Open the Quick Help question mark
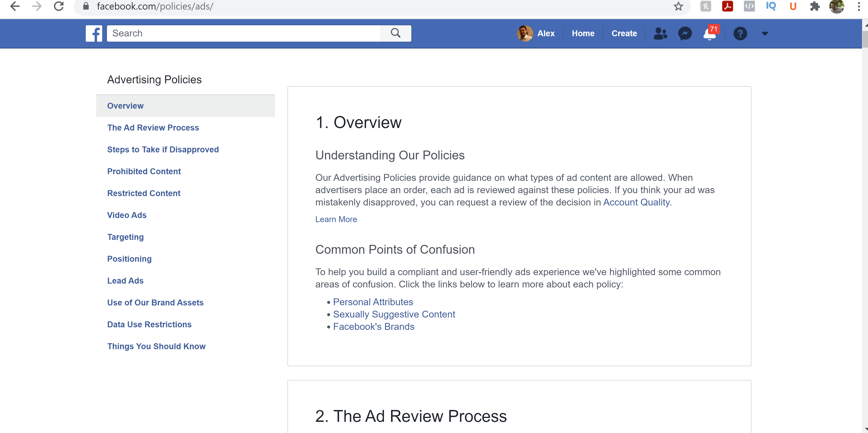This screenshot has height=433, width=868. [x=740, y=33]
